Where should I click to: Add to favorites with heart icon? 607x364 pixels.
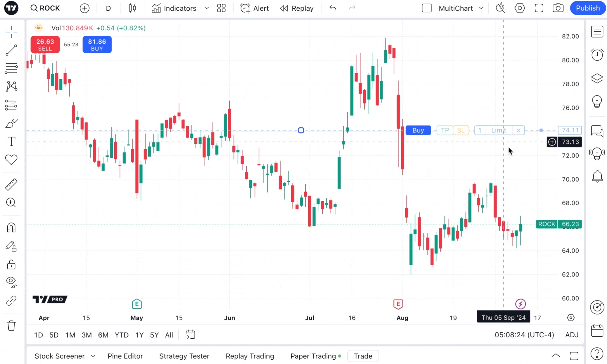pos(11,160)
